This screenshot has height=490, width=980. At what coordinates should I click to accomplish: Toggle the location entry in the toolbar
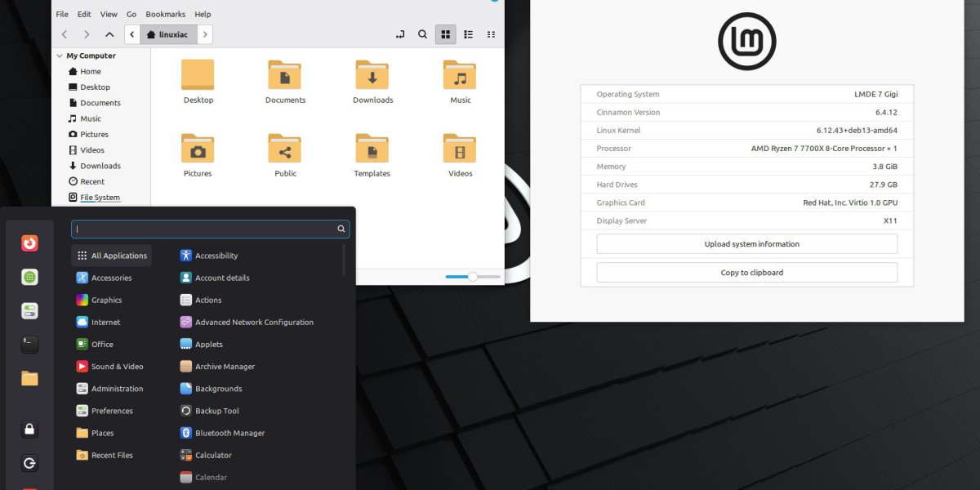(399, 34)
